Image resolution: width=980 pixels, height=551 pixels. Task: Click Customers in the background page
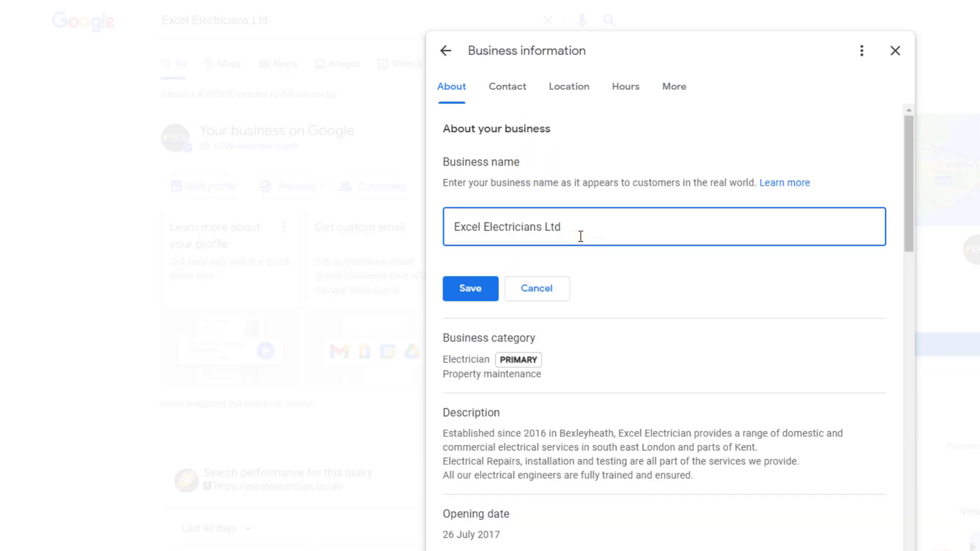pyautogui.click(x=373, y=186)
